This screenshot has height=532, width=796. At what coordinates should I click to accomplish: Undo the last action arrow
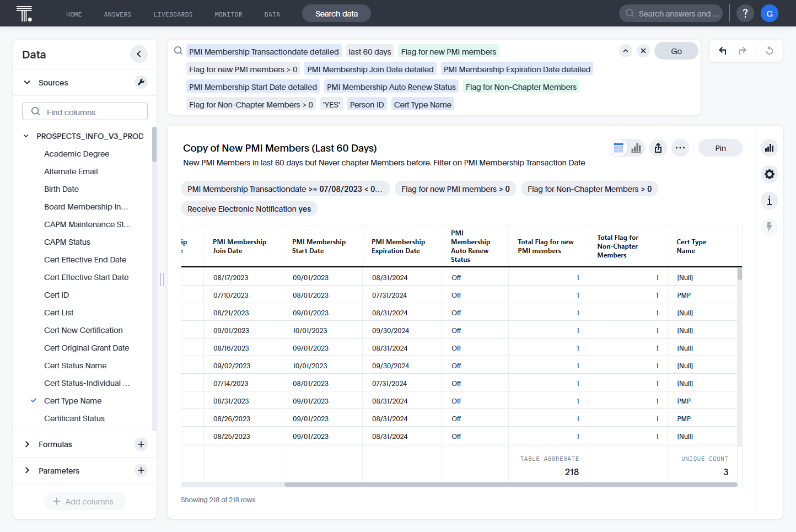723,51
